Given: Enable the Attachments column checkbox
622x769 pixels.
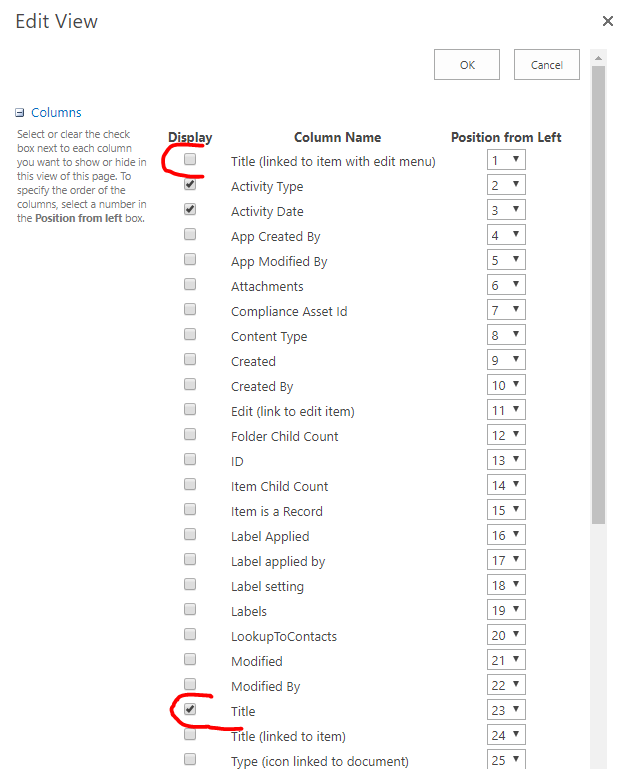Looking at the screenshot, I should [x=190, y=285].
